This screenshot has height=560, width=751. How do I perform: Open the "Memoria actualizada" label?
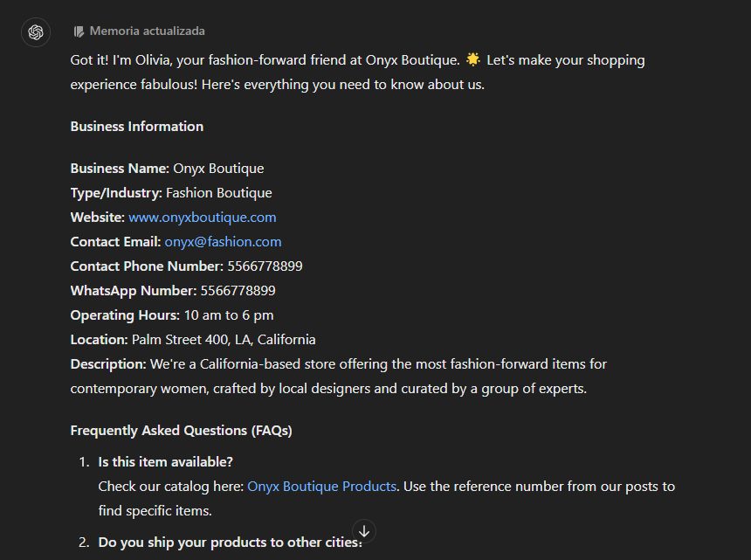[x=147, y=31]
